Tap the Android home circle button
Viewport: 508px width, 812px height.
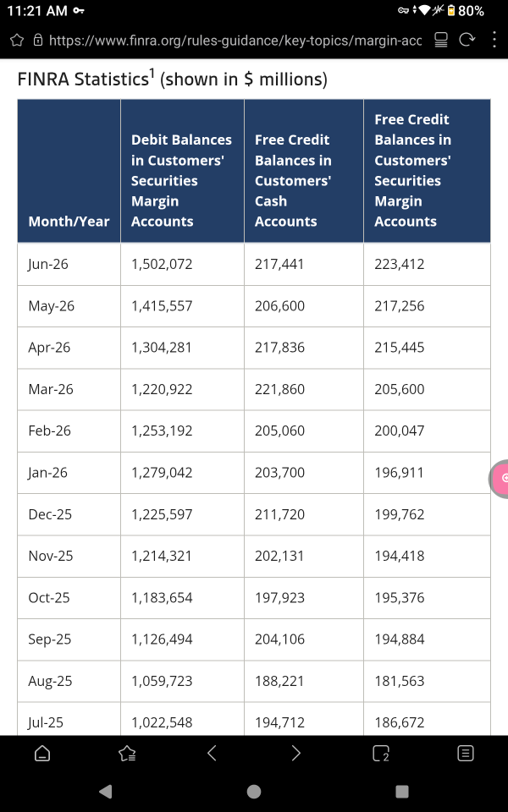click(254, 792)
